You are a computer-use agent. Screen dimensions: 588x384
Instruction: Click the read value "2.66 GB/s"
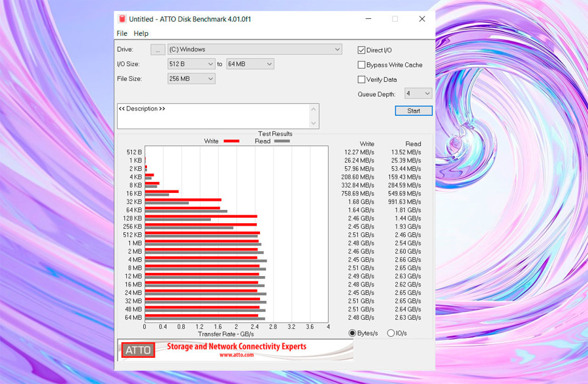[408, 260]
